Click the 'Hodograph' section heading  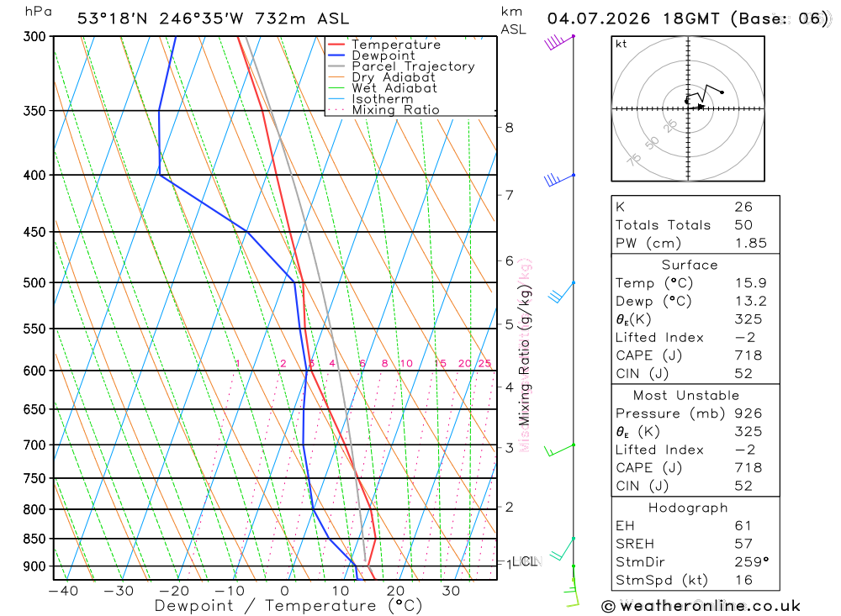click(x=688, y=508)
